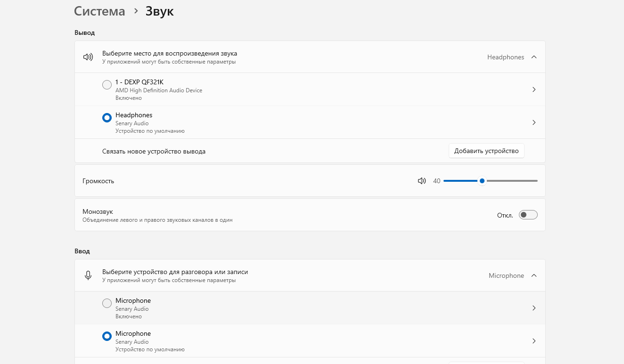This screenshot has height=364, width=624.
Task: Select 1 - DEXP QF321K output radio button
Action: pyautogui.click(x=107, y=85)
